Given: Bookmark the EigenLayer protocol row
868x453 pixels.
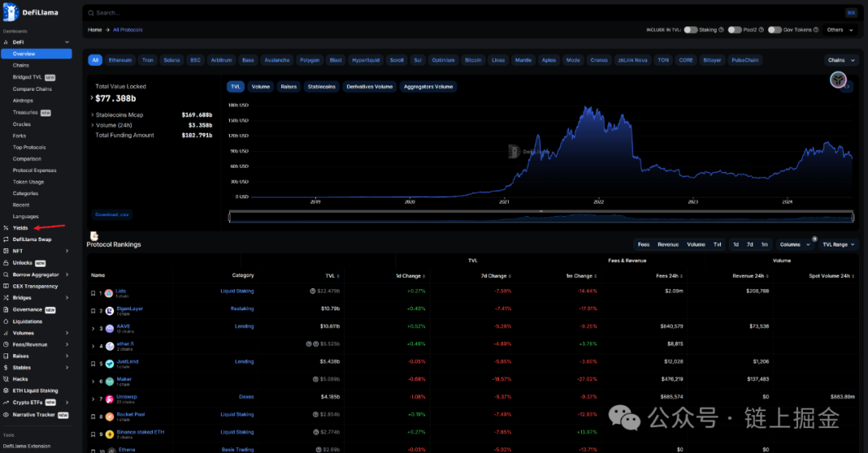Looking at the screenshot, I should (x=93, y=311).
